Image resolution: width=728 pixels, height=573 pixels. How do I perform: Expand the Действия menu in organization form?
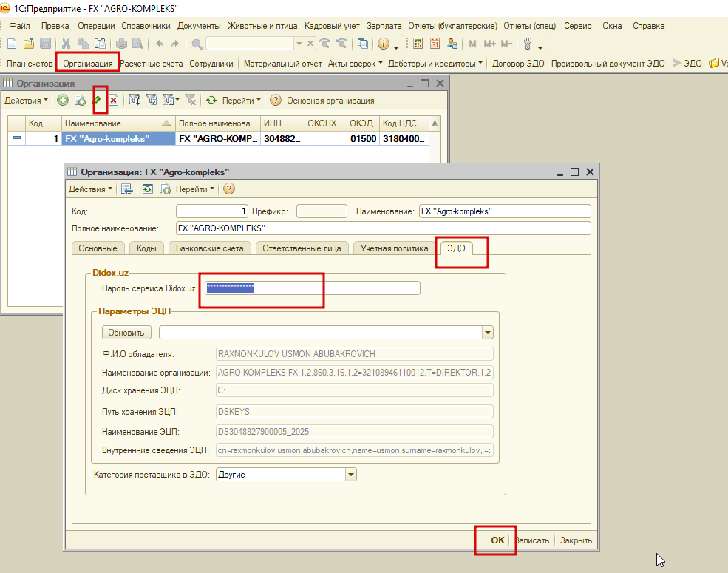click(90, 189)
